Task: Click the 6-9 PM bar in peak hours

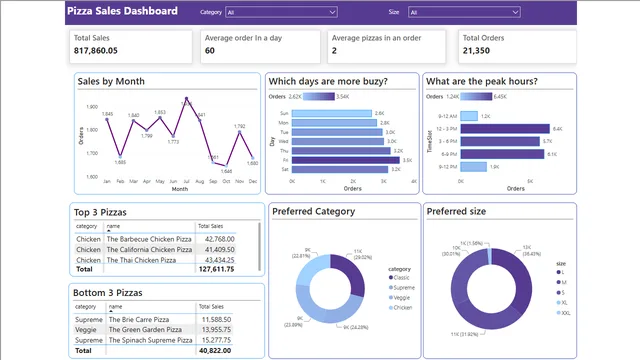Action: 502,154
